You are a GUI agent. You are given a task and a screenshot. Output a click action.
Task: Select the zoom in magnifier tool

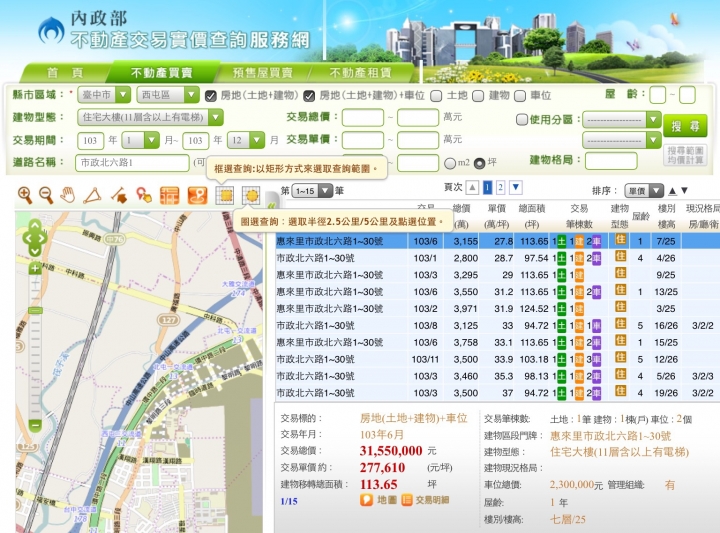[25, 196]
